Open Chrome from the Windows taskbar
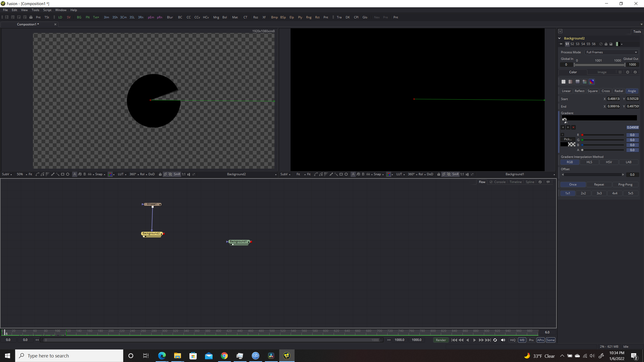 pyautogui.click(x=224, y=356)
